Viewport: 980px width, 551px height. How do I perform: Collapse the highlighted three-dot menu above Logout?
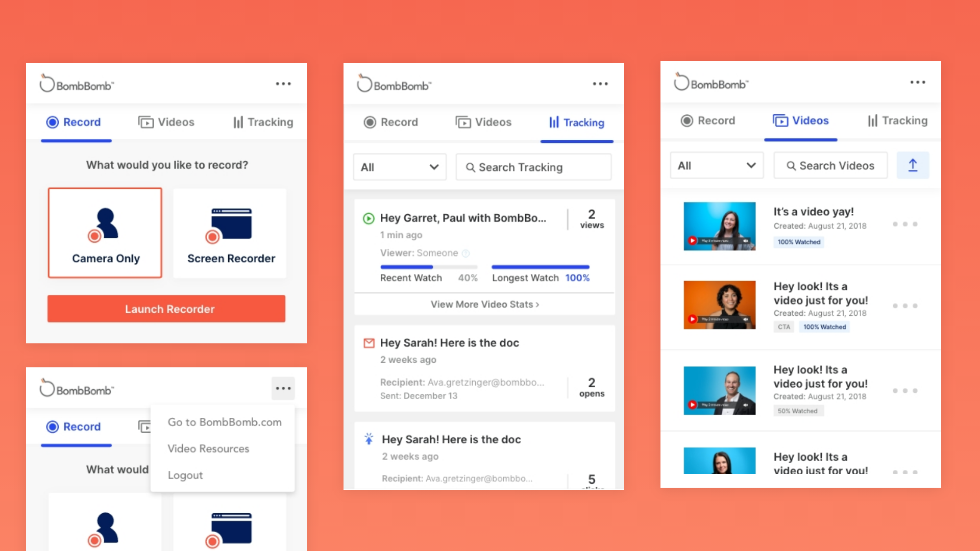click(283, 388)
